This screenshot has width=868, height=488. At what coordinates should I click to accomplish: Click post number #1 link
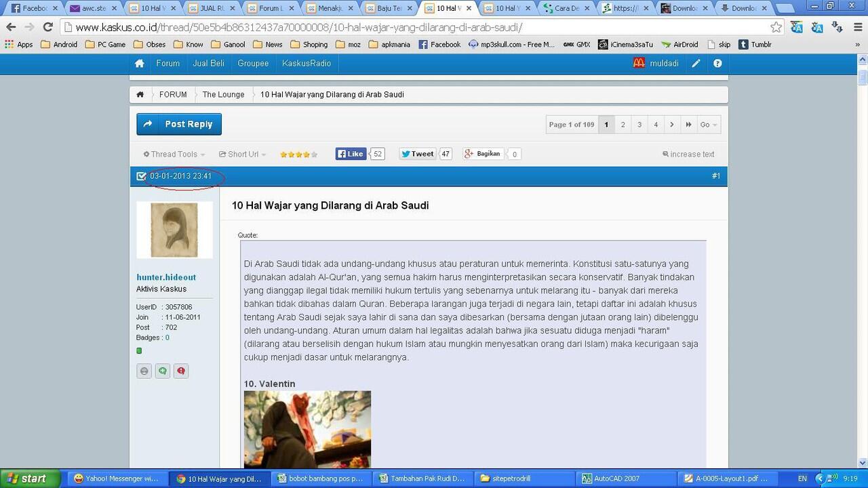click(x=716, y=176)
